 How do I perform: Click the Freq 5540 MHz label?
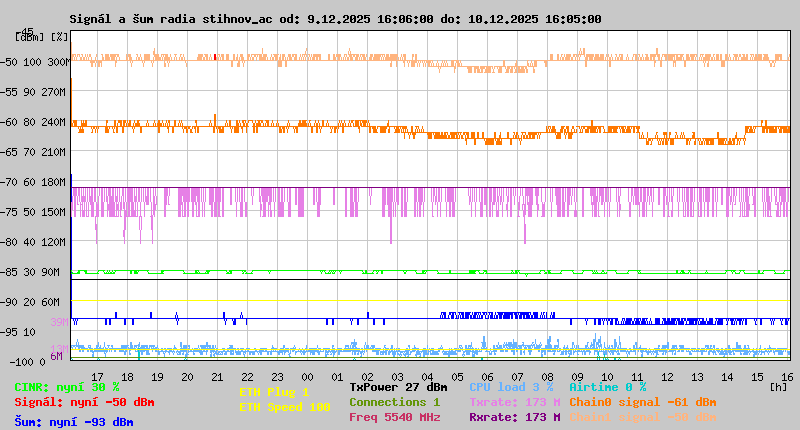tap(394, 417)
